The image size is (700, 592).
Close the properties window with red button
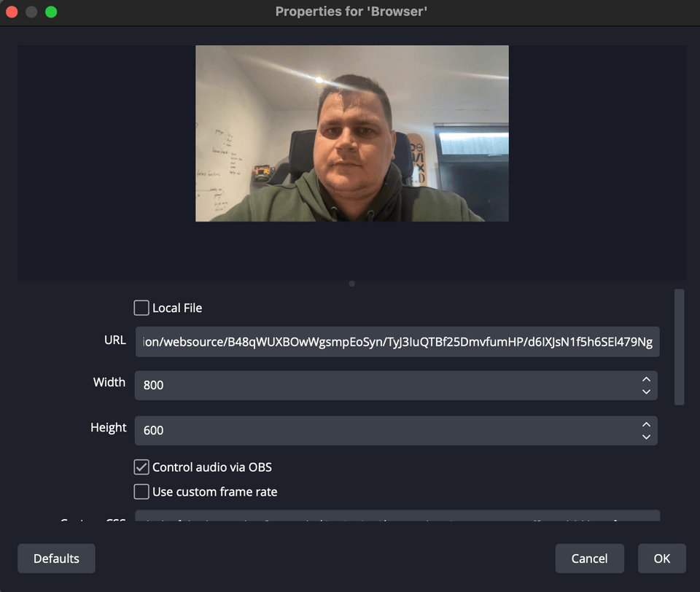click(x=12, y=12)
